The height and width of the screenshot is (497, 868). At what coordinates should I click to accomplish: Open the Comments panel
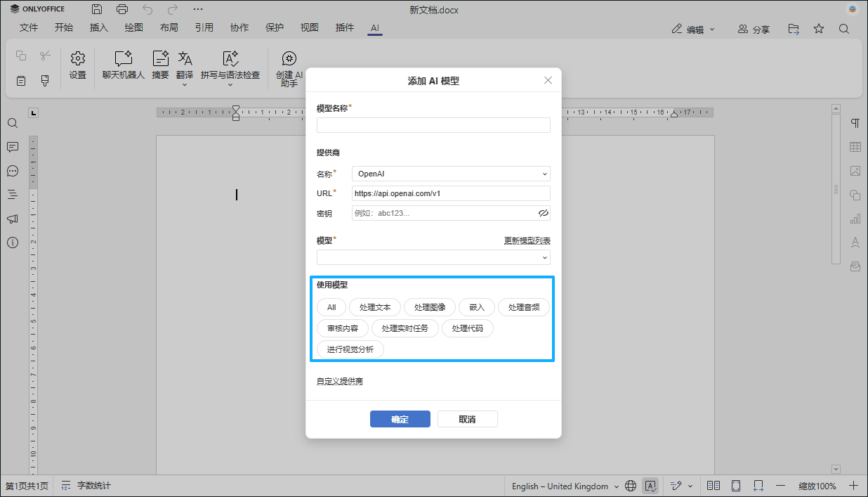coord(12,147)
